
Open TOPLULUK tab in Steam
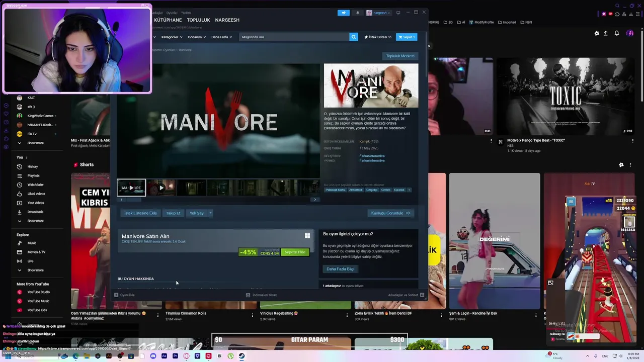[198, 20]
